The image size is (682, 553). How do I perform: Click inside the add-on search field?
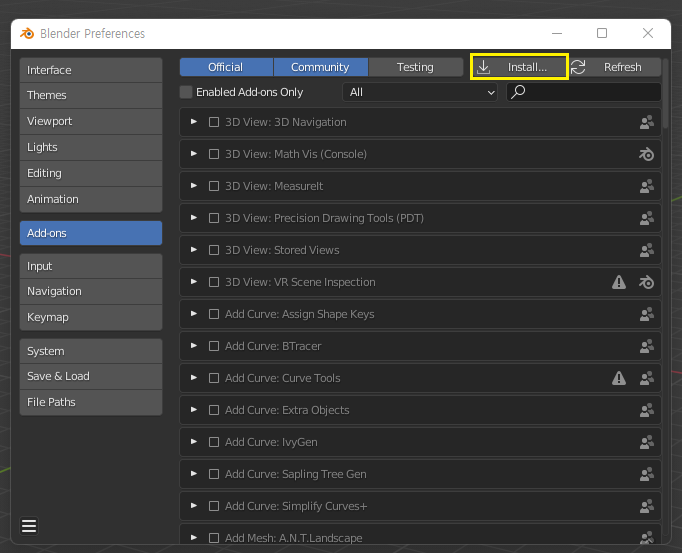[584, 92]
